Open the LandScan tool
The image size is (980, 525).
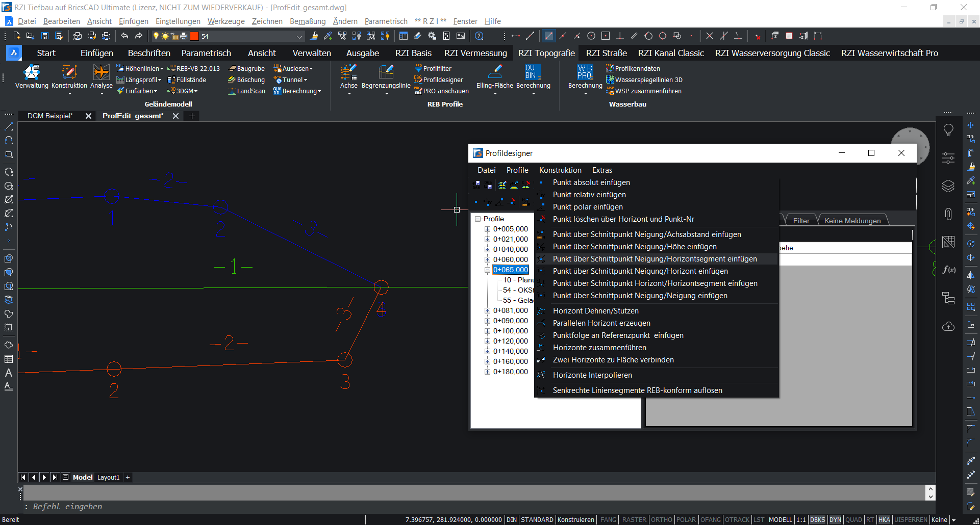247,91
